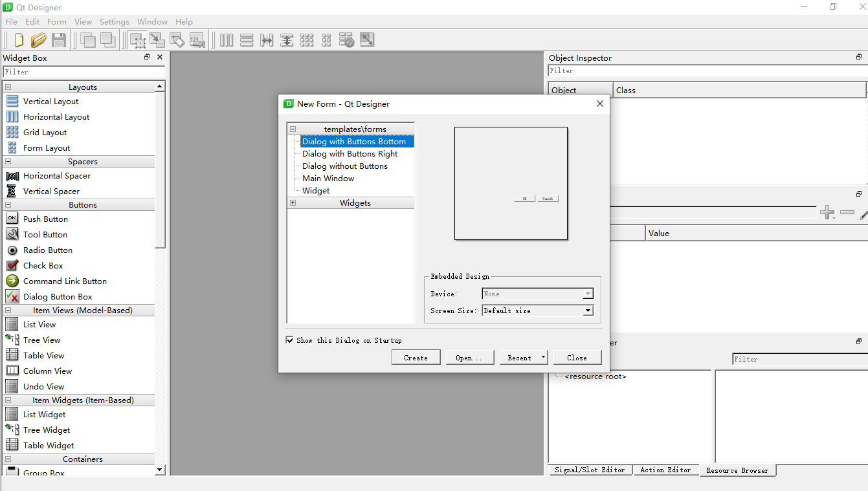Click the Save Form toolbar icon

point(58,39)
